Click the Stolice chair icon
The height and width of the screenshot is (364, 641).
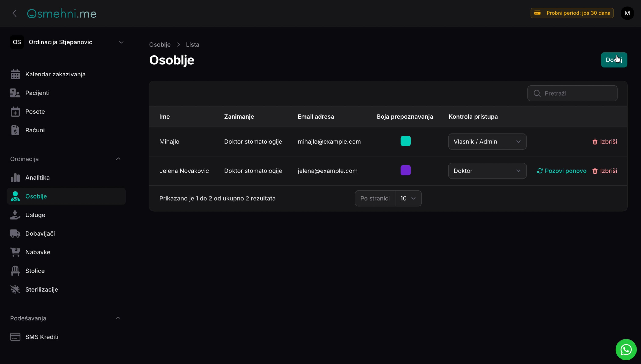click(15, 271)
